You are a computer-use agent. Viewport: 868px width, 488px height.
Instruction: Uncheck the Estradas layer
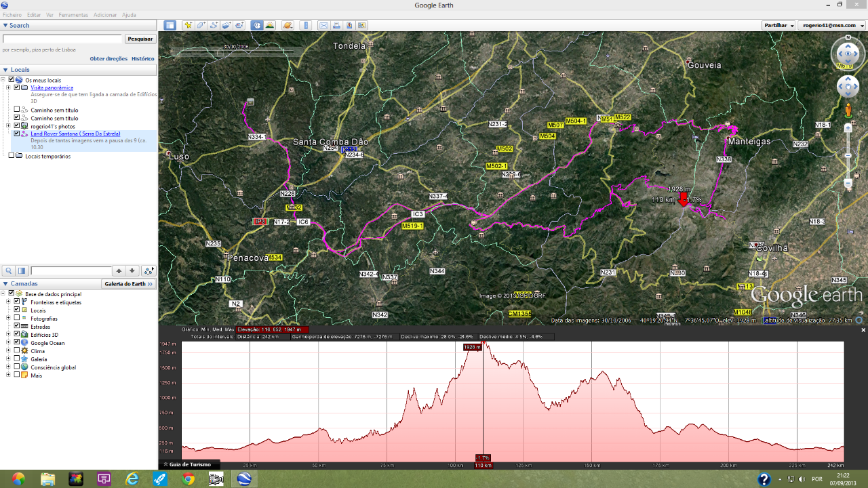(17, 327)
